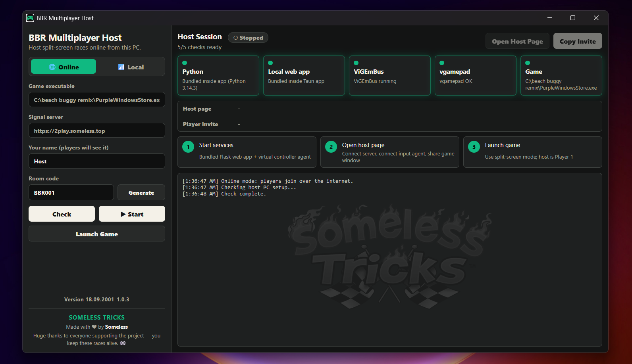The width and height of the screenshot is (632, 364).
Task: Click the green status dot on Python card
Action: (x=185, y=63)
